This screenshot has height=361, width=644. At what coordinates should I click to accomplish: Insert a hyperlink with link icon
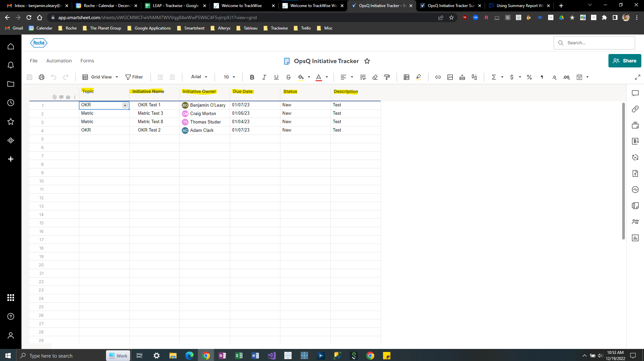coord(438,77)
